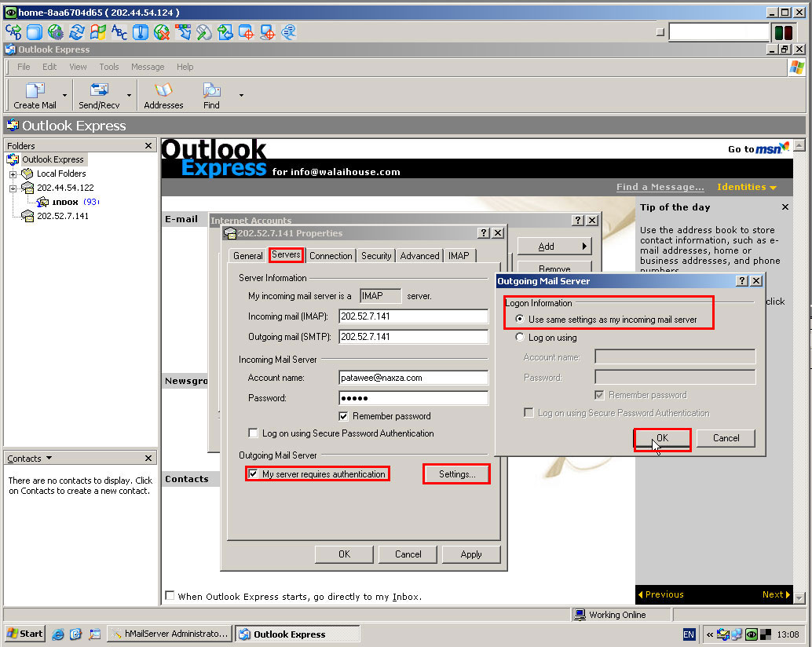Image resolution: width=812 pixels, height=647 pixels.
Task: Open the Send/Recv dropdown arrow
Action: point(129,96)
